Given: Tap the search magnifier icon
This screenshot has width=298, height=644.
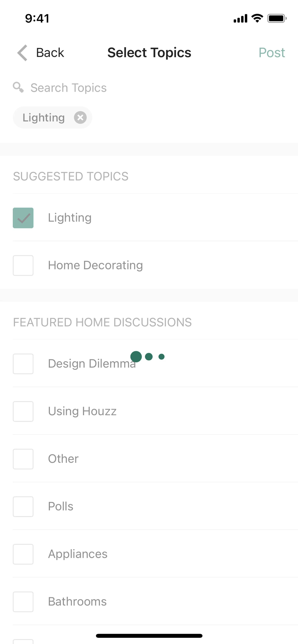Looking at the screenshot, I should [18, 87].
